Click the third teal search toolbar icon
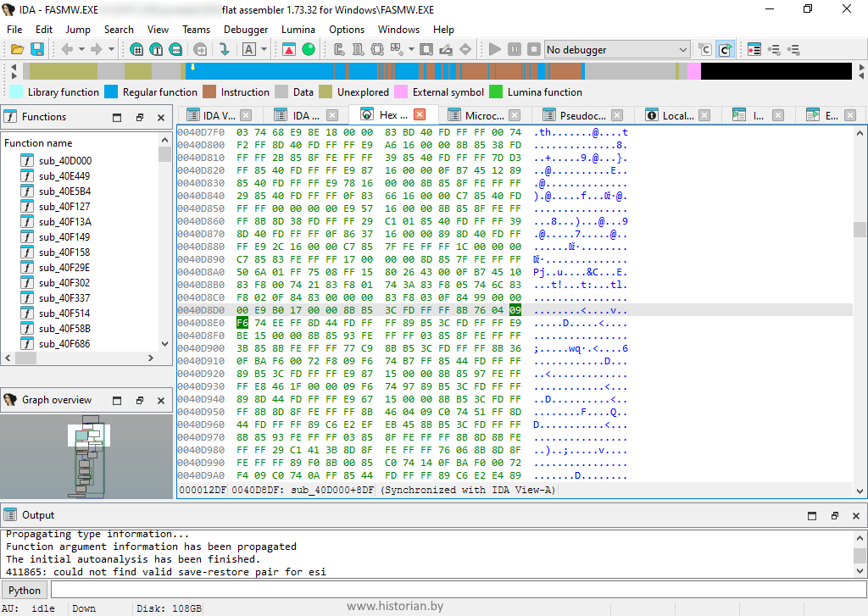The height and width of the screenshot is (616, 868). pos(175,50)
